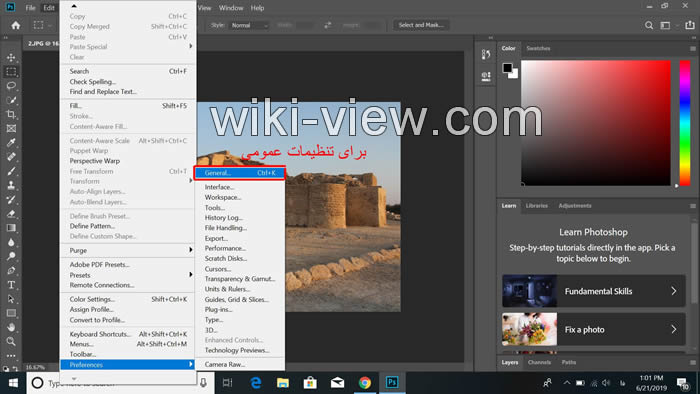Switch to the Swatches tab
The image size is (700, 394).
538,48
